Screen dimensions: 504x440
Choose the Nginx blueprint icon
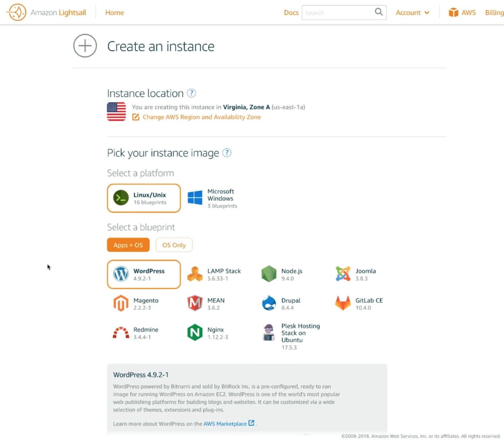[195, 333]
